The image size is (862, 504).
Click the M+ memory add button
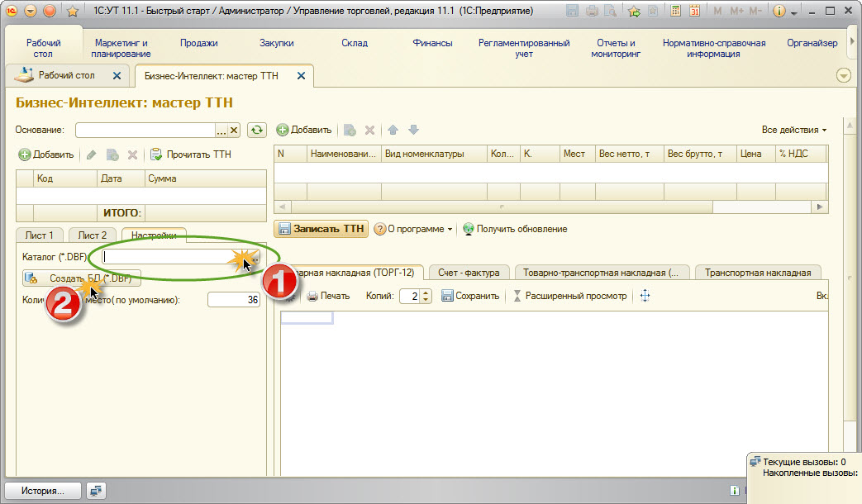point(736,11)
